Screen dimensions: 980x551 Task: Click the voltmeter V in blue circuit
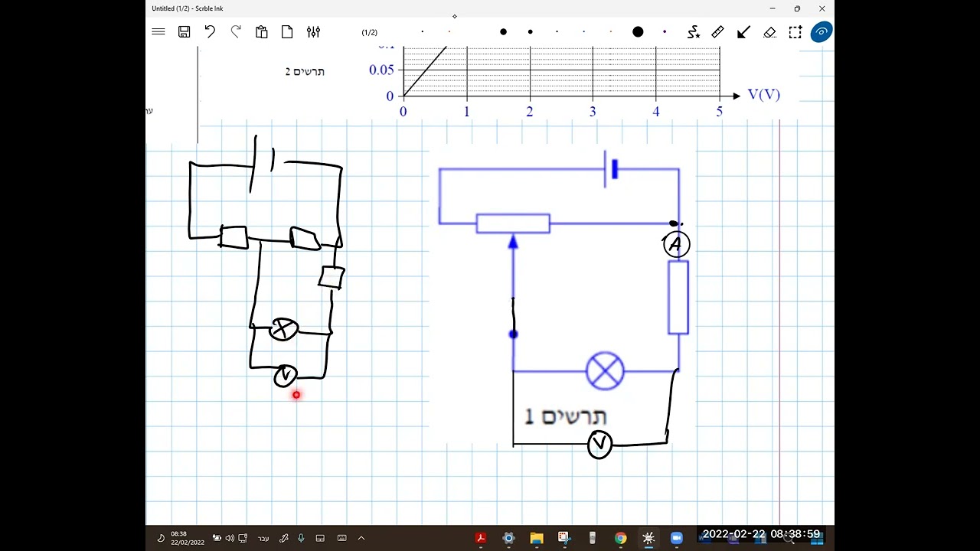[x=599, y=444]
